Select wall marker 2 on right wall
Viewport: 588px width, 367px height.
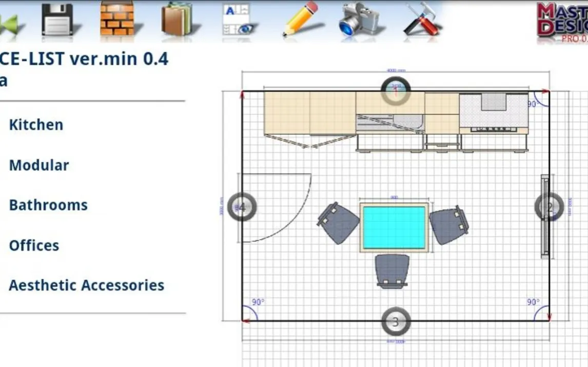point(548,207)
